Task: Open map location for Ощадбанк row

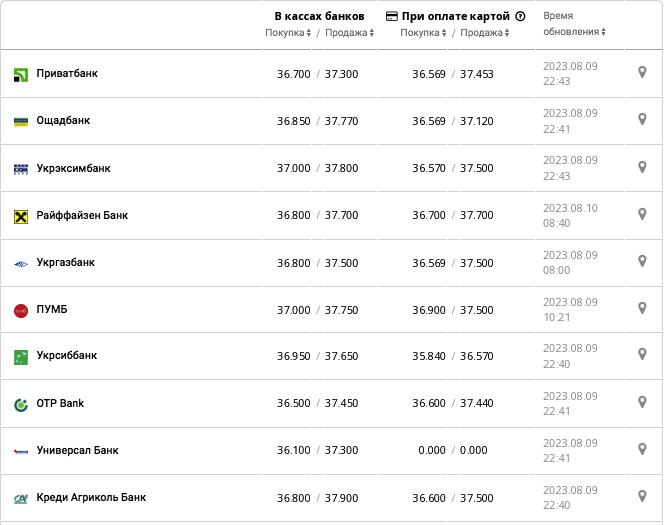Action: pyautogui.click(x=642, y=119)
